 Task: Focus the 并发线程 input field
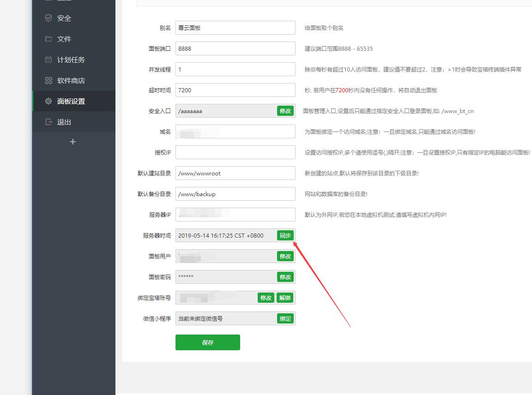point(236,69)
